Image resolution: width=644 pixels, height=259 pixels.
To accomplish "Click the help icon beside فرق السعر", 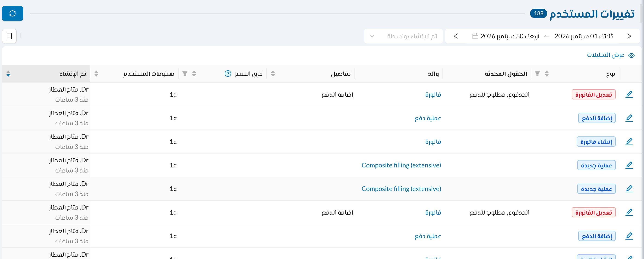I will (x=228, y=74).
